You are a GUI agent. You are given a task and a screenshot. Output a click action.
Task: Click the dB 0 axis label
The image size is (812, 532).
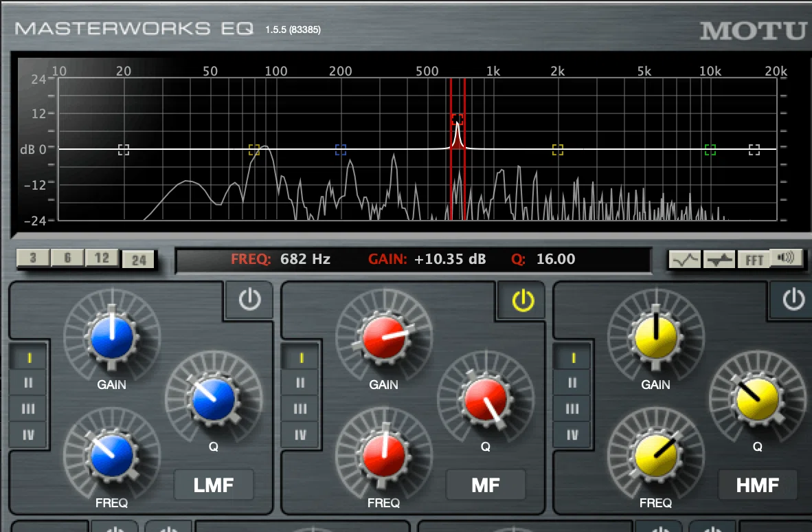tap(33, 150)
